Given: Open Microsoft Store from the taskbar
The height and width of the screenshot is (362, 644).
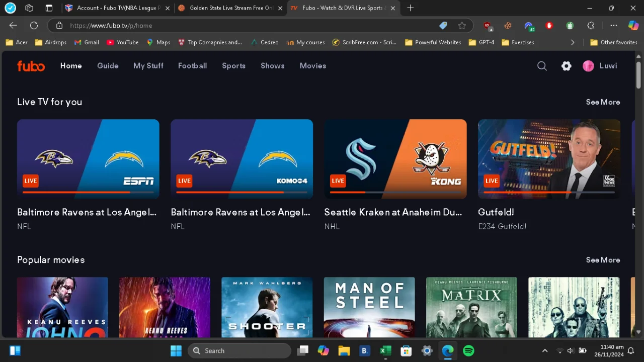Looking at the screenshot, I should 406,351.
